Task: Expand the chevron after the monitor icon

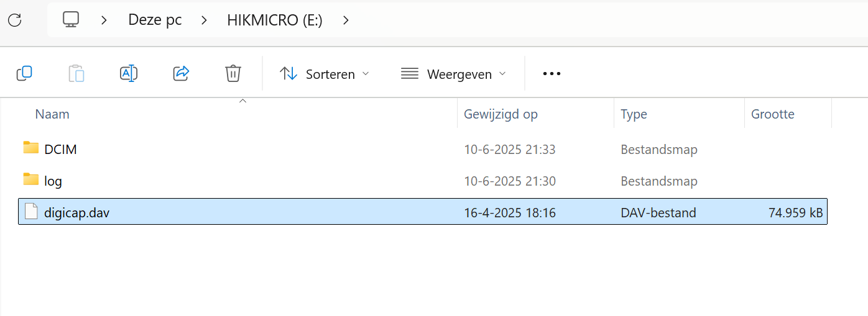Action: pyautogui.click(x=104, y=20)
